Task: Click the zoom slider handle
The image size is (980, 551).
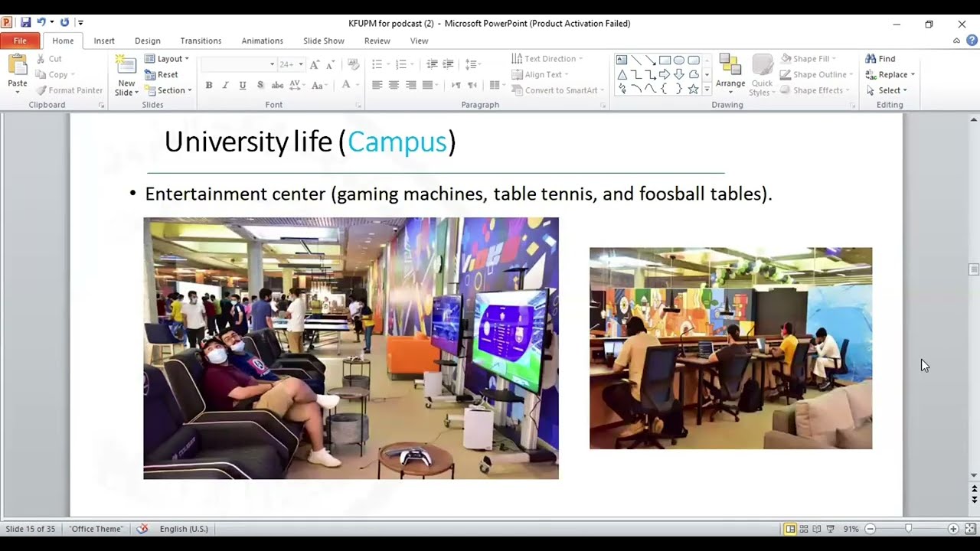Action: pos(908,529)
